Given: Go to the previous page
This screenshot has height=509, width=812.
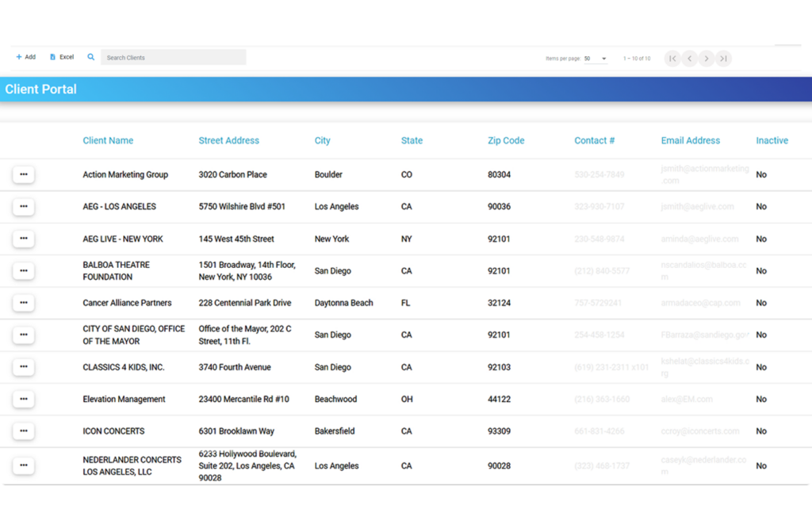Looking at the screenshot, I should (x=689, y=58).
